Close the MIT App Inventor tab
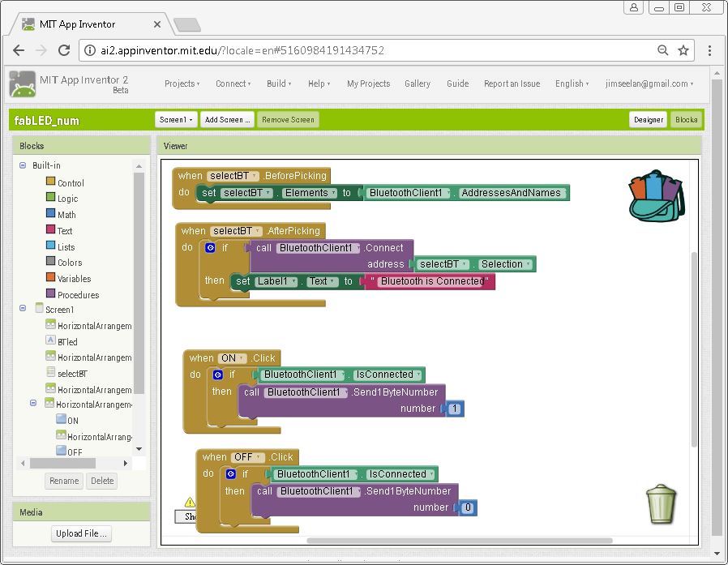 157,24
